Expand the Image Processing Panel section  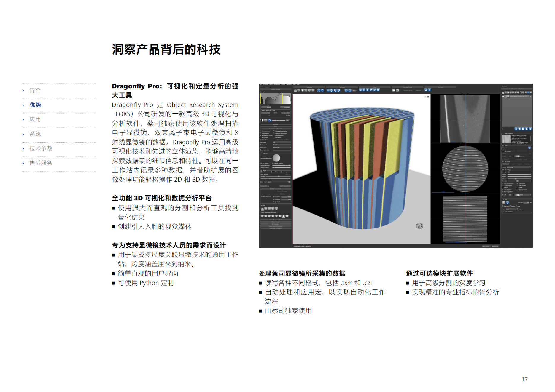coord(276,220)
